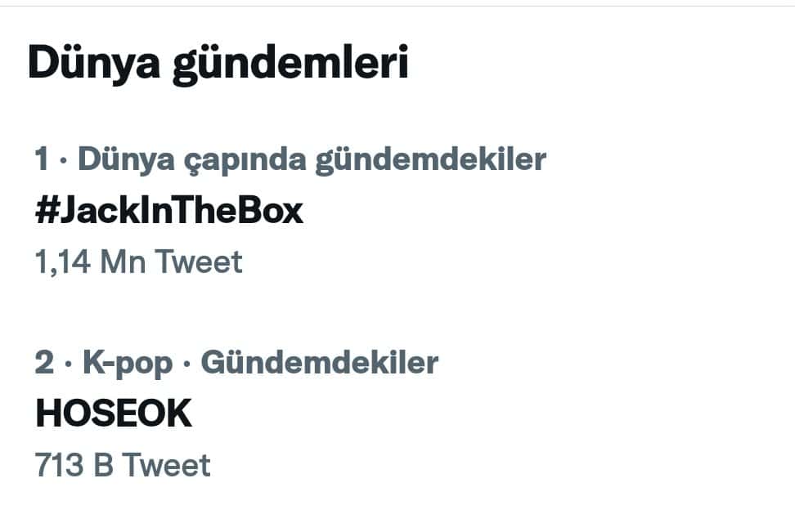Click the Dünya gündemleri heading
Viewport: 795px width, 532px height.
click(218, 64)
